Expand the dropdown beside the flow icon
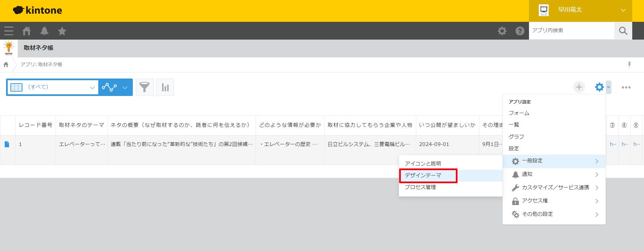 pos(125,88)
